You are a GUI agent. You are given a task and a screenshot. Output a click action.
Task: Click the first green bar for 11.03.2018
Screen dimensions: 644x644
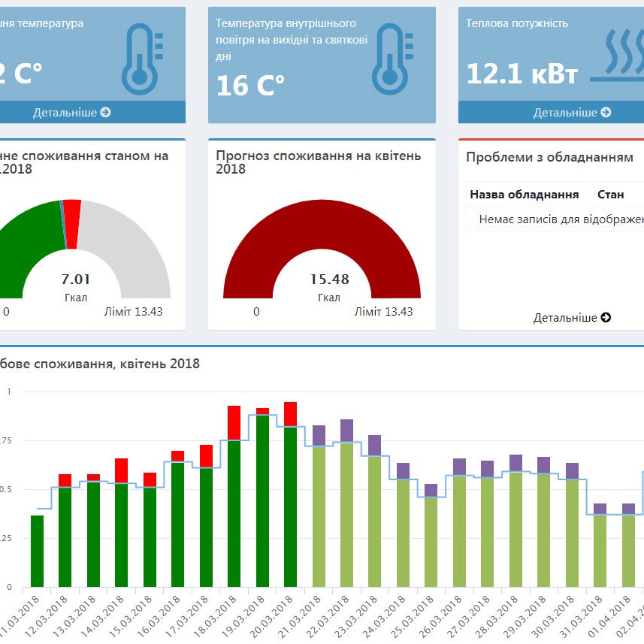click(37, 551)
